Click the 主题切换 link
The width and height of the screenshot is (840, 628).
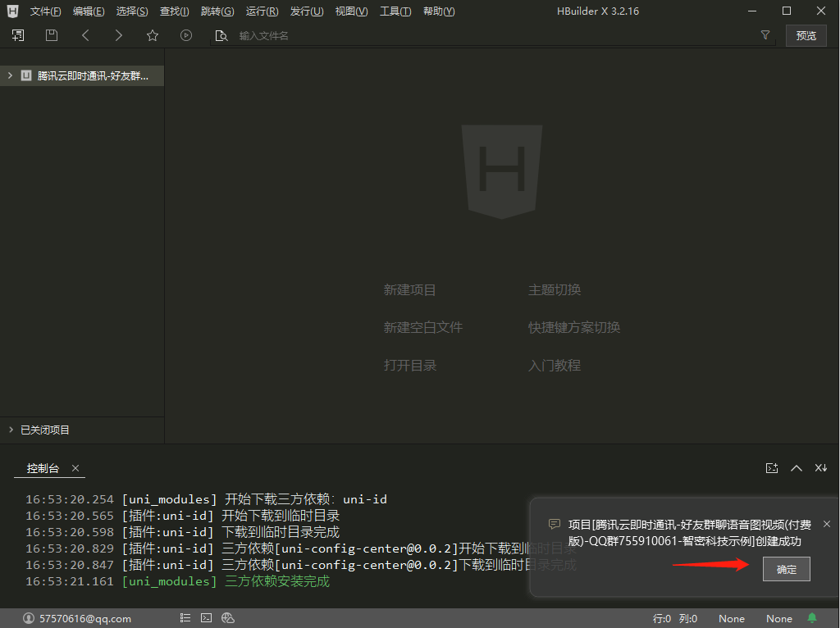[555, 289]
